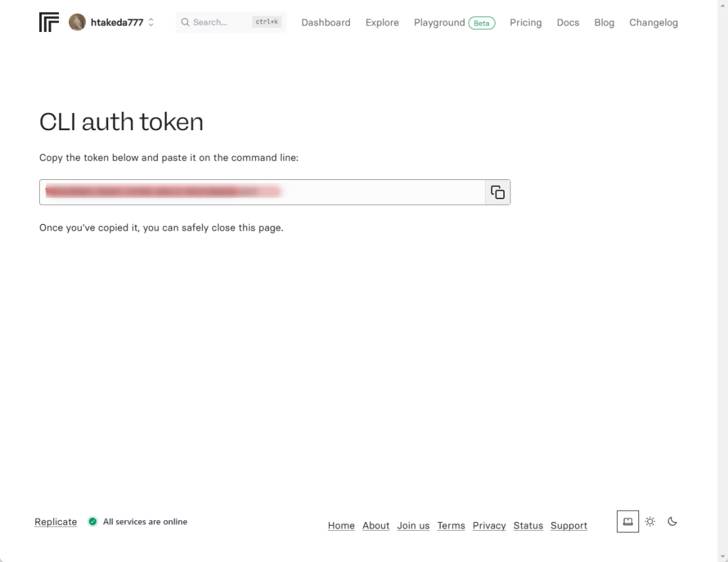Open the Docs page
This screenshot has height=562, width=728.
coord(568,22)
